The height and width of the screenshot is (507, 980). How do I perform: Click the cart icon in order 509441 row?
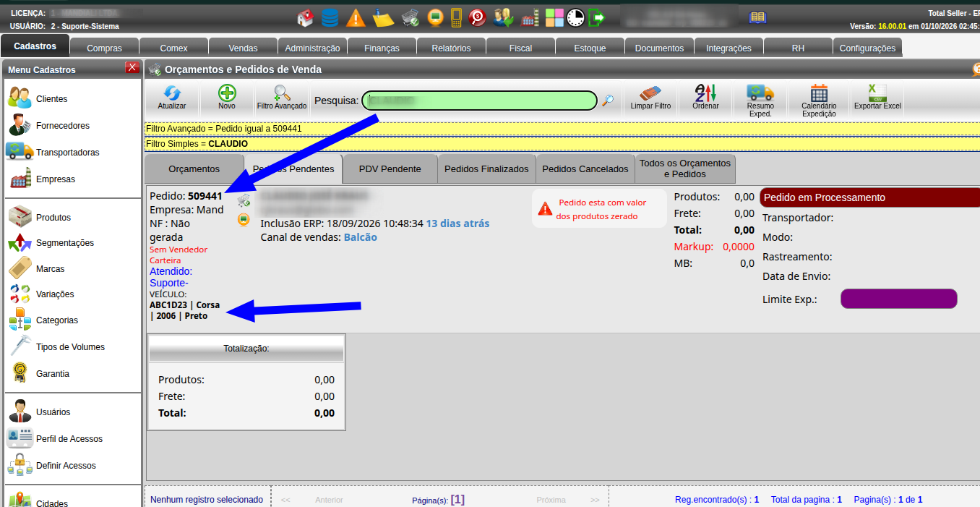[x=244, y=200]
